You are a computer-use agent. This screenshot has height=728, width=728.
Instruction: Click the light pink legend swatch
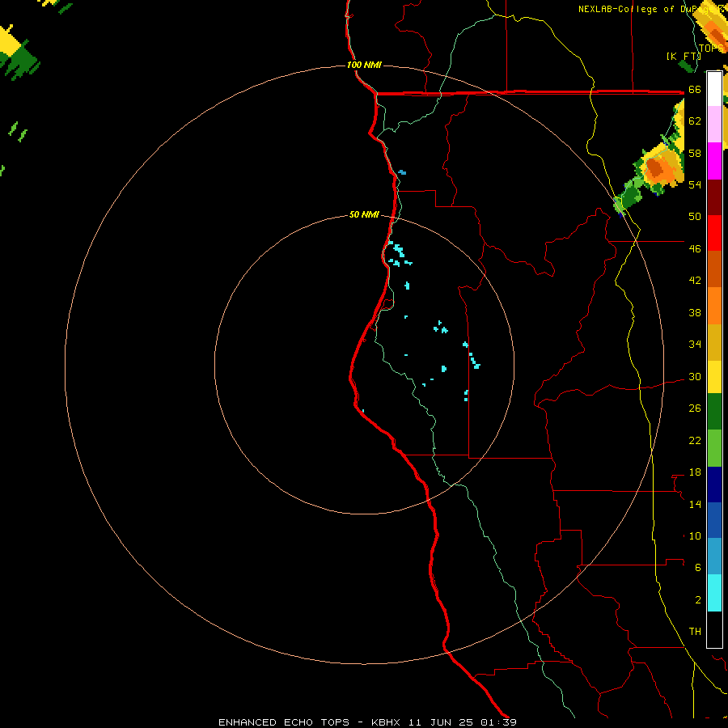[x=714, y=124]
